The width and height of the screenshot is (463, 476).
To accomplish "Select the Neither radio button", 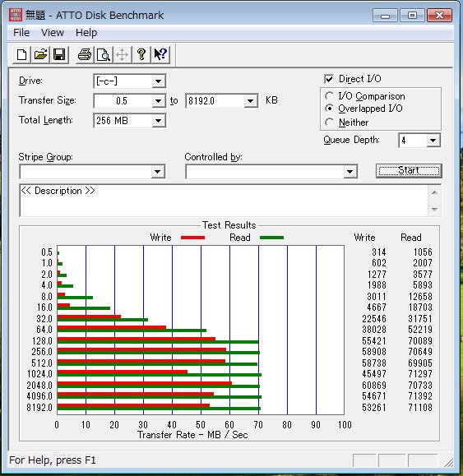I will click(x=330, y=122).
